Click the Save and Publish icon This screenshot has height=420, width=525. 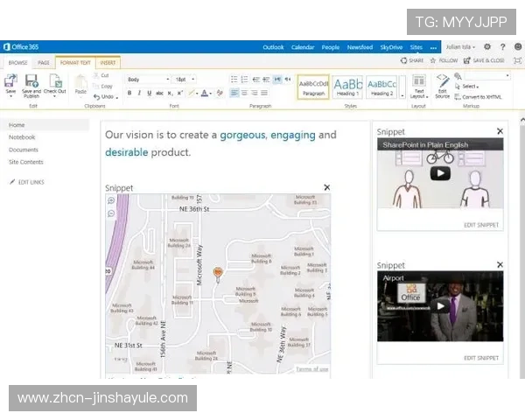pos(31,80)
